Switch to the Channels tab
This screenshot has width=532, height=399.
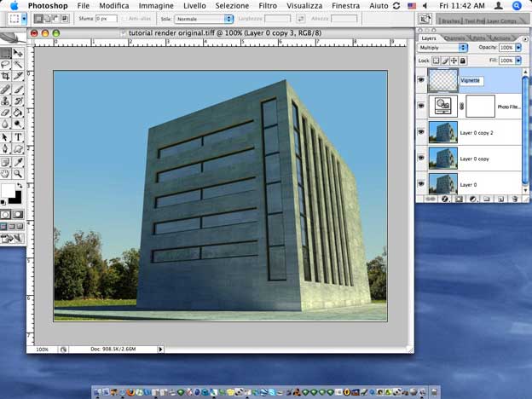point(454,38)
